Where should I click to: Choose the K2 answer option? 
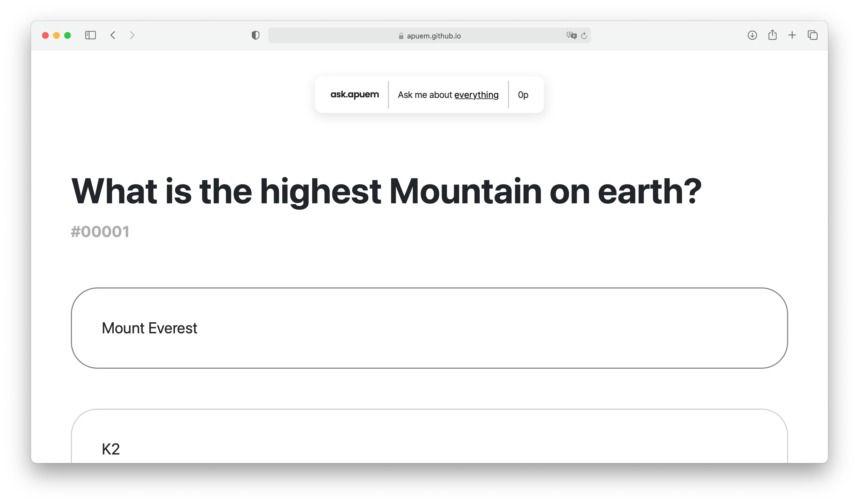[429, 436]
